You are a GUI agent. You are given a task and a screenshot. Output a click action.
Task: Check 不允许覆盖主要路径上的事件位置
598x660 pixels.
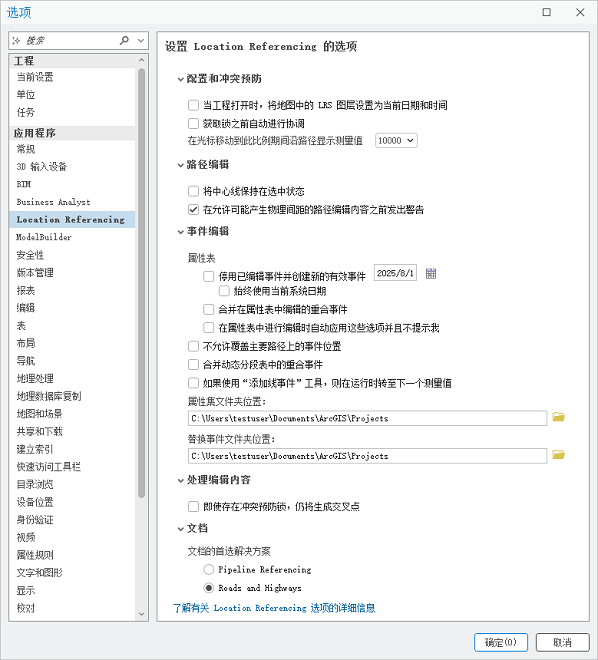coord(193,346)
